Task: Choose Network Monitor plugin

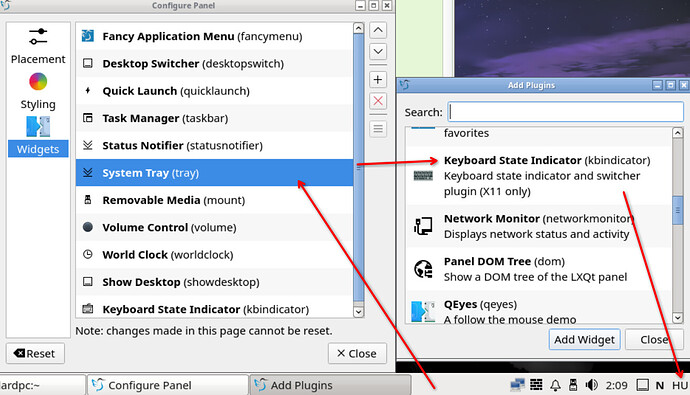Action: [x=539, y=226]
